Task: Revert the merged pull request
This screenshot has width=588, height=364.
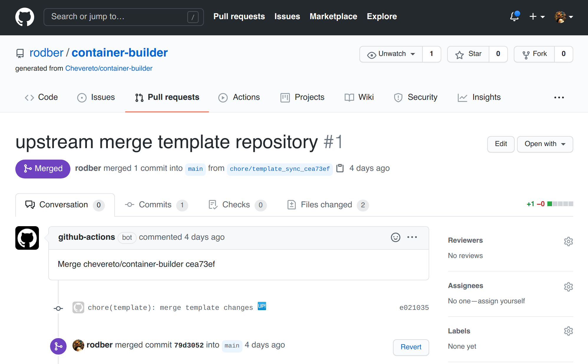Action: (411, 347)
